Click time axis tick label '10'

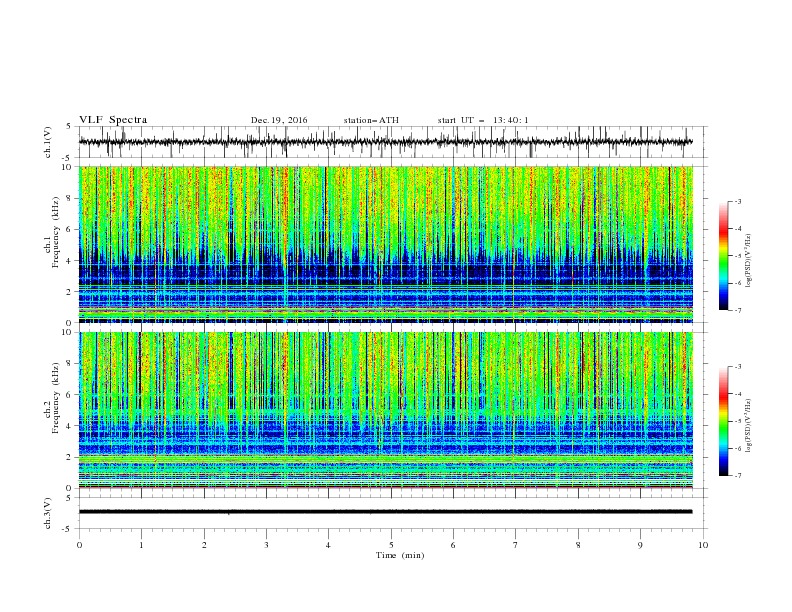click(703, 545)
